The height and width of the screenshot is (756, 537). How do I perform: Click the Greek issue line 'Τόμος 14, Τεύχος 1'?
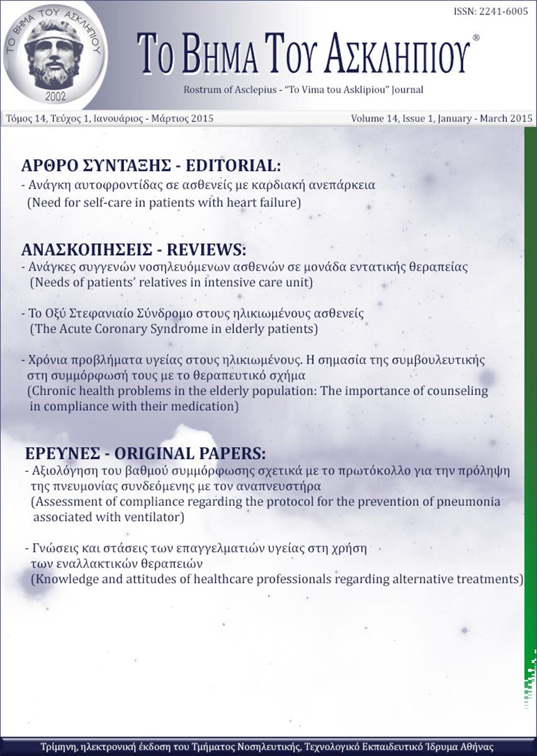[108, 118]
